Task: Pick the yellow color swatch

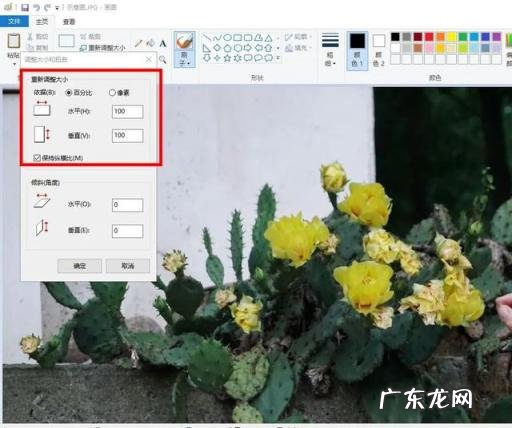Action: [452, 37]
